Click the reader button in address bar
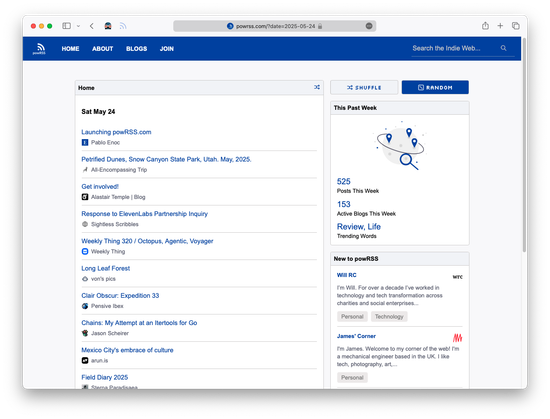 click(369, 26)
